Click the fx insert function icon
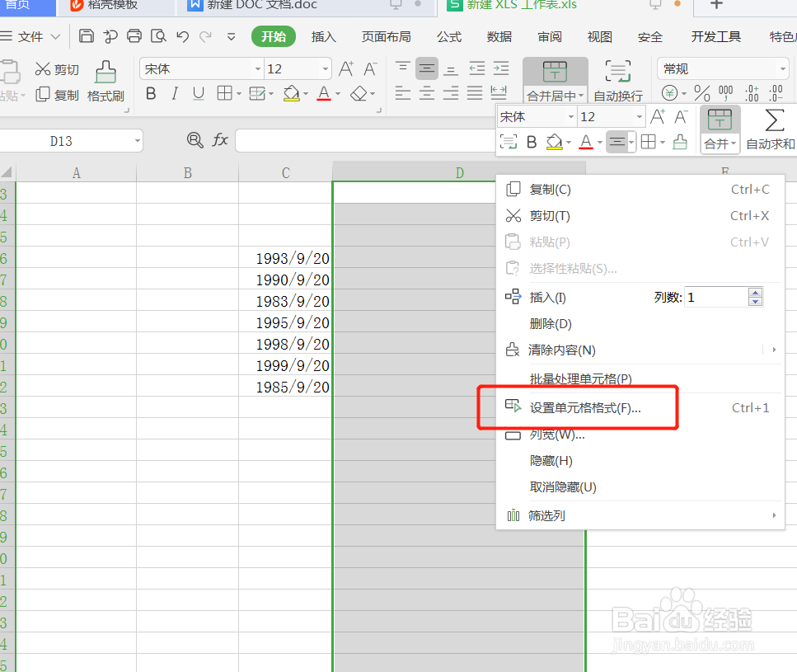 point(220,140)
